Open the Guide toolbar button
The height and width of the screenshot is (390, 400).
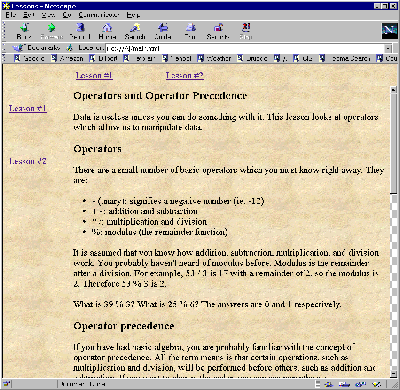click(x=163, y=31)
